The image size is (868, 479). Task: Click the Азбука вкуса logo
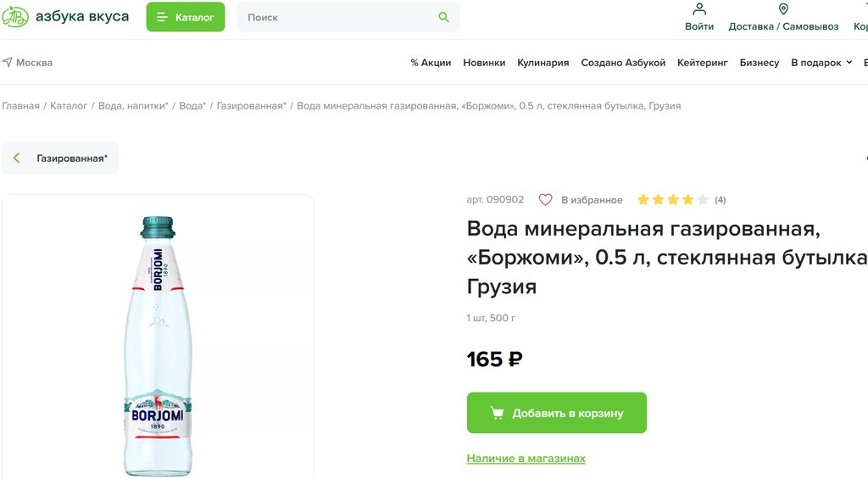pos(64,17)
